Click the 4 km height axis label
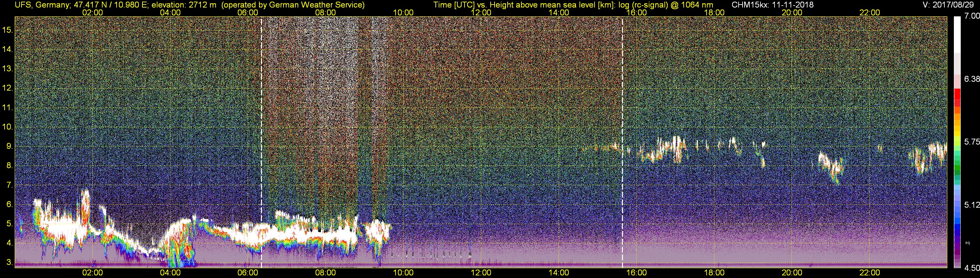The width and height of the screenshot is (980, 278). [x=9, y=243]
